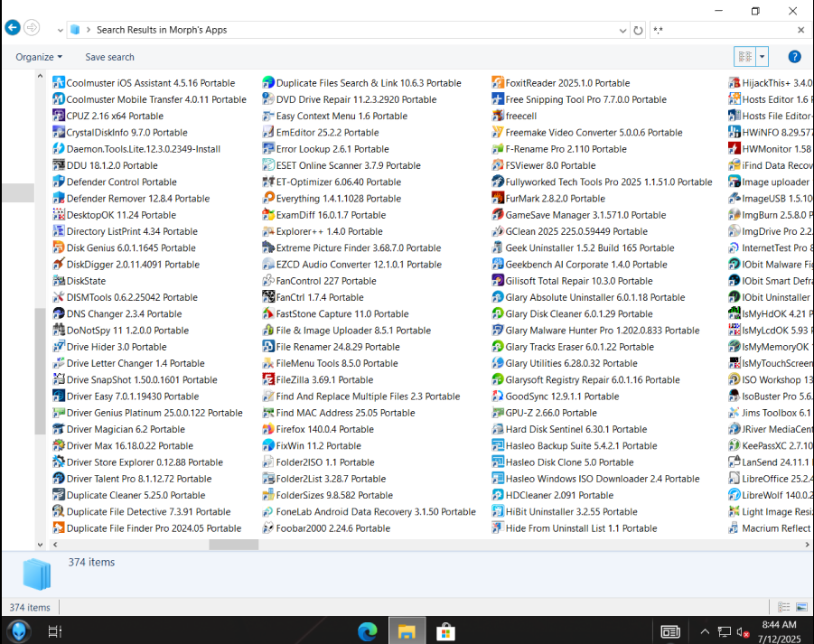Select "DesktopOK 11.24 Portable"
814x644 pixels.
114,215
